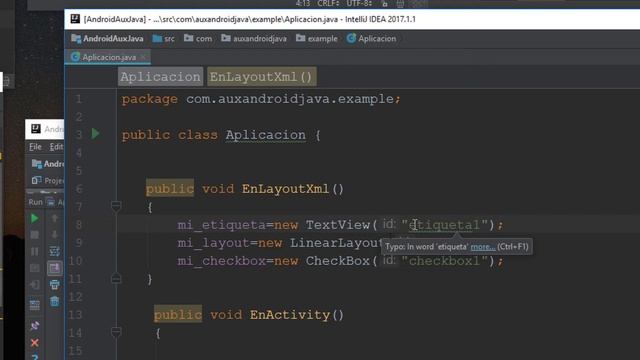Pin the Run tab with pin icon
This screenshot has width=640, height=360.
(x=35, y=326)
